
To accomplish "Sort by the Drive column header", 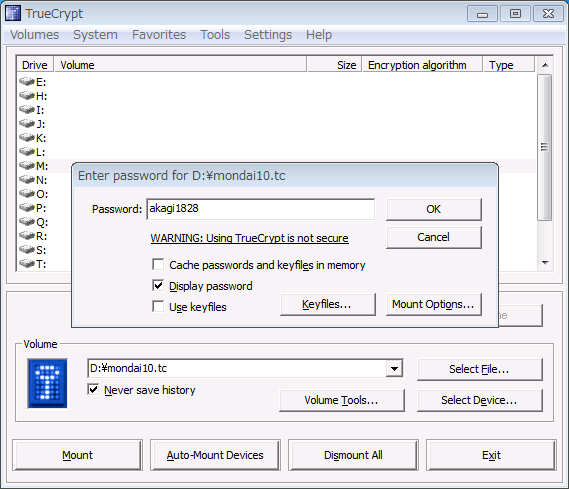I will pos(35,65).
